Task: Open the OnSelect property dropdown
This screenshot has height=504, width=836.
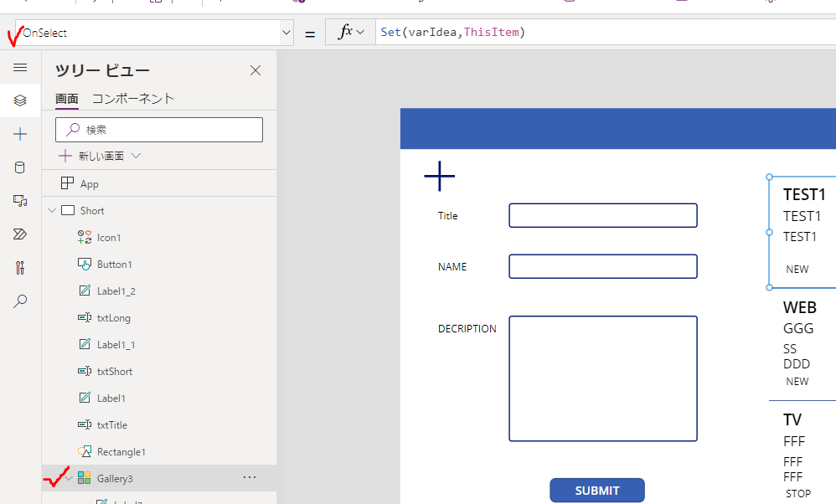Action: [x=287, y=33]
